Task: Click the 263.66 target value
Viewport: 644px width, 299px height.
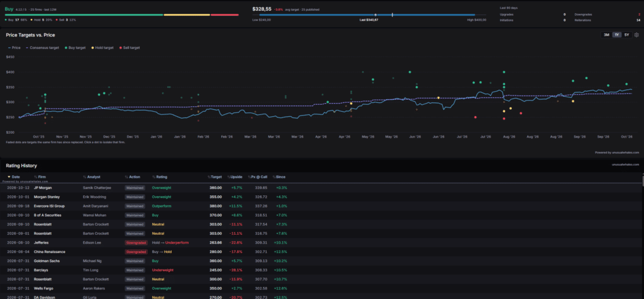Action: pos(216,243)
